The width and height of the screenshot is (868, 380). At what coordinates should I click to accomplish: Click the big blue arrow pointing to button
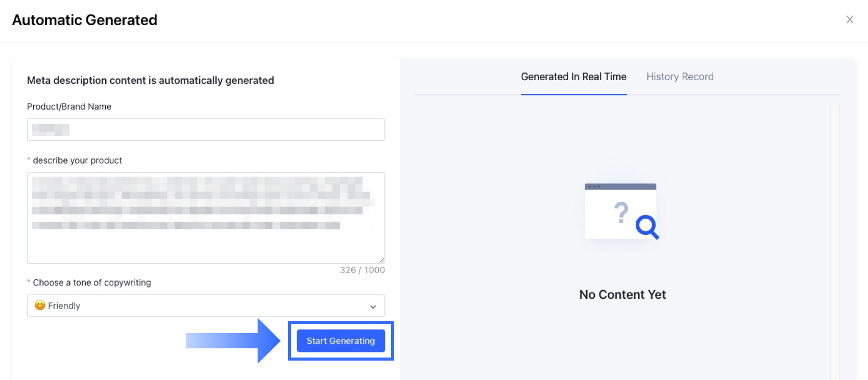(235, 341)
